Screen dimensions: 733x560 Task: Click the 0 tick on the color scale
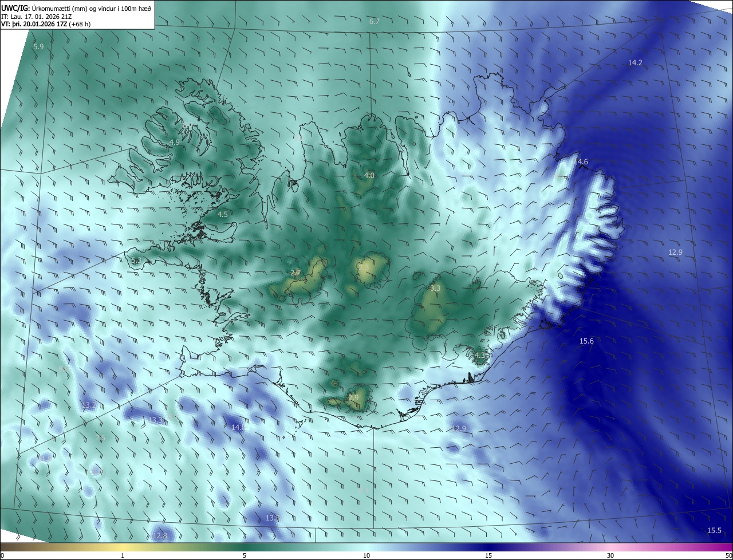2,556
